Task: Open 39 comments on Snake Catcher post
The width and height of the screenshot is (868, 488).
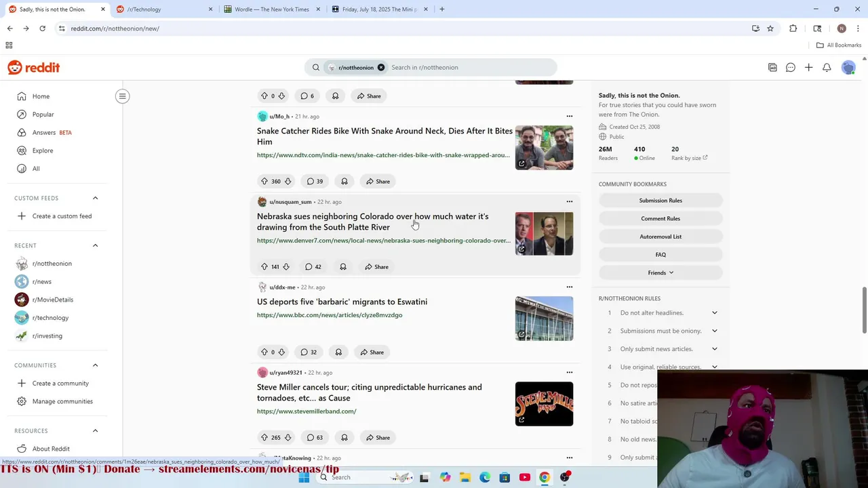Action: pyautogui.click(x=315, y=181)
